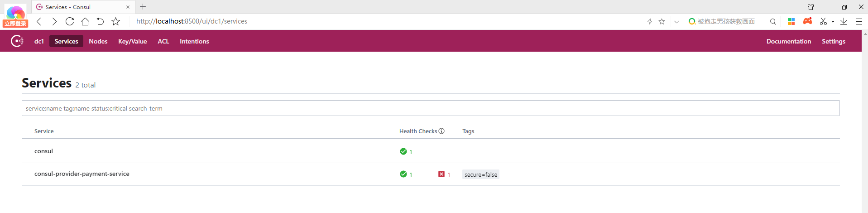Click the undo/restore page icon
Screen dimensions: 868x213
(100, 21)
